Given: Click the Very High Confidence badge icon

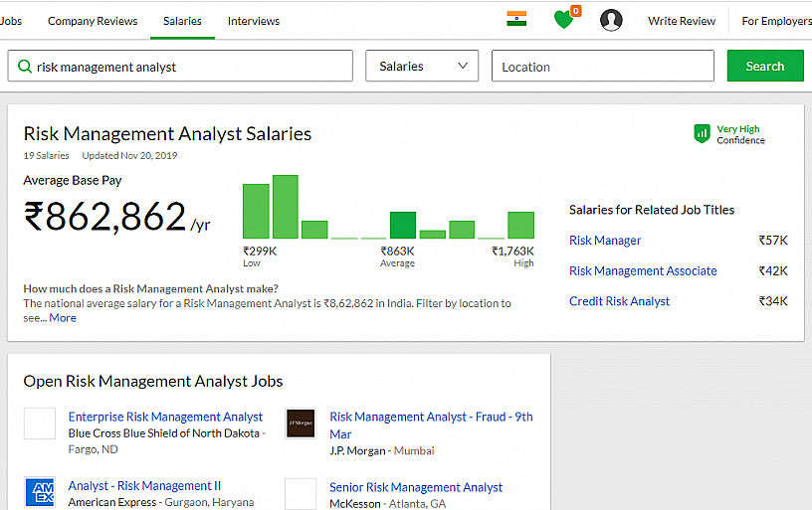Looking at the screenshot, I should click(702, 133).
